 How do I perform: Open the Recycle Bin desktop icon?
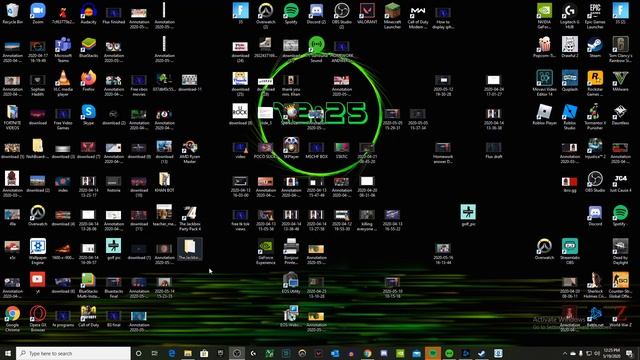coord(12,13)
